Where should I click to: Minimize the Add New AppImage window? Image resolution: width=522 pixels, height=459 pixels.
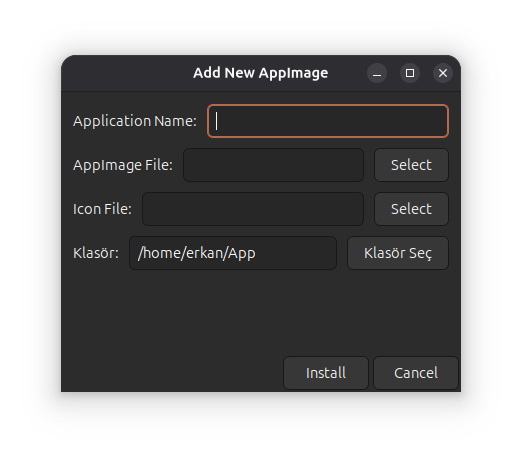pos(377,73)
